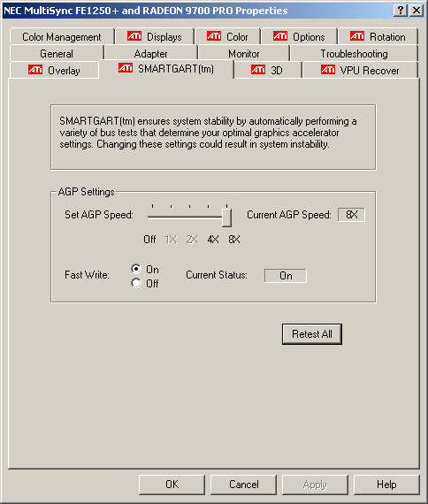
Task: Select Fast Write Off radio button
Action: [x=136, y=283]
